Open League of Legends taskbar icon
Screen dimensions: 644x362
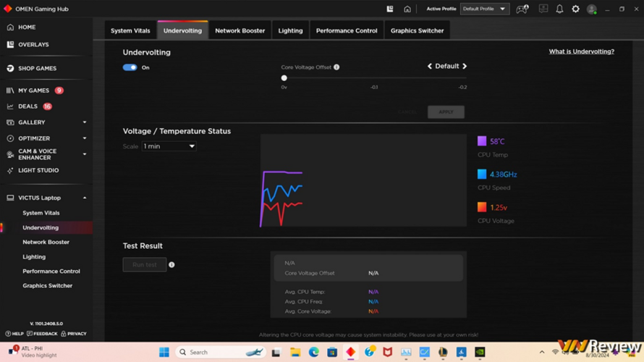tap(443, 352)
